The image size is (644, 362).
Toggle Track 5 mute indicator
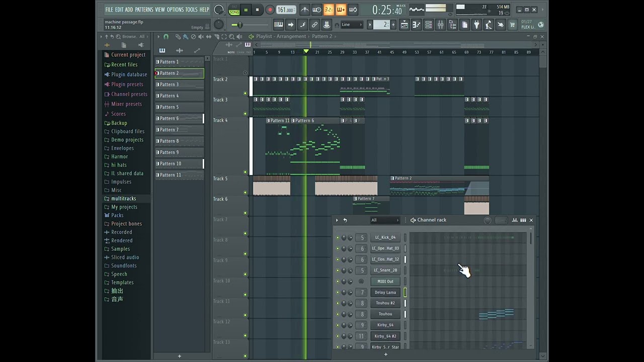(x=246, y=193)
